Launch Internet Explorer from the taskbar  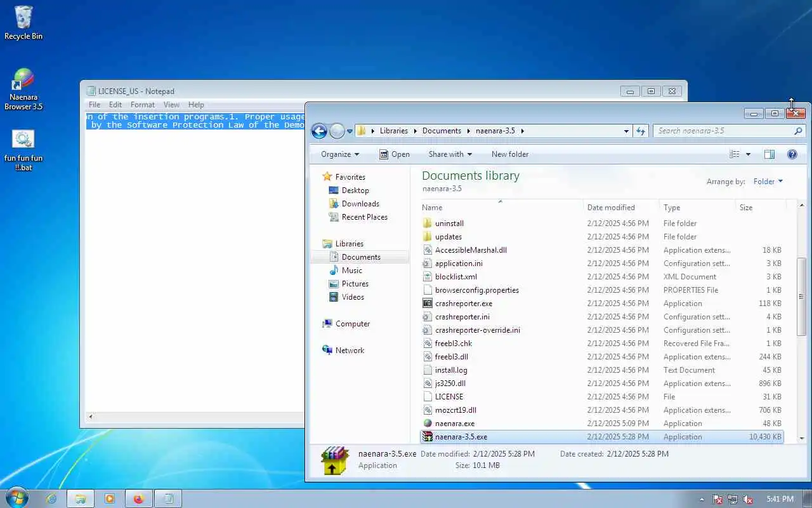coord(51,499)
